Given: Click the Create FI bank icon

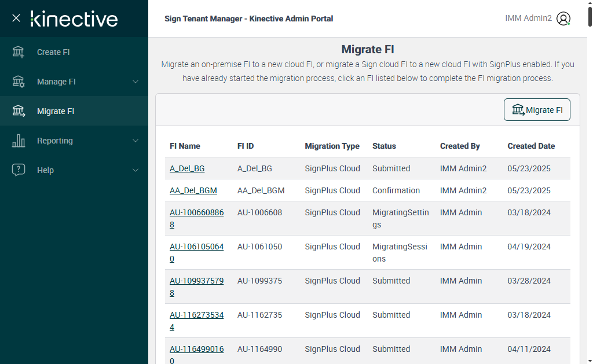Looking at the screenshot, I should [19, 52].
